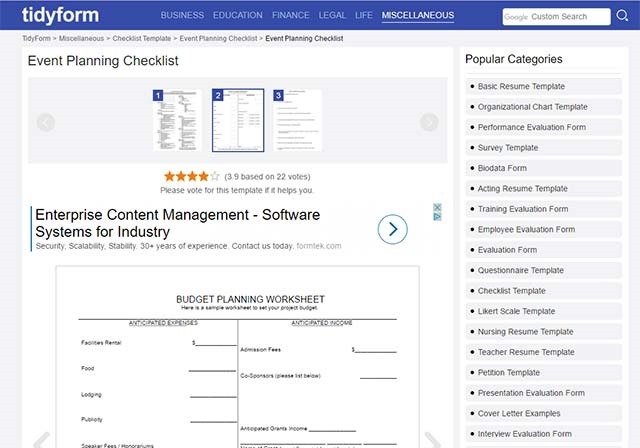
Task: Click the carousel previous arrow
Action: pos(45,122)
